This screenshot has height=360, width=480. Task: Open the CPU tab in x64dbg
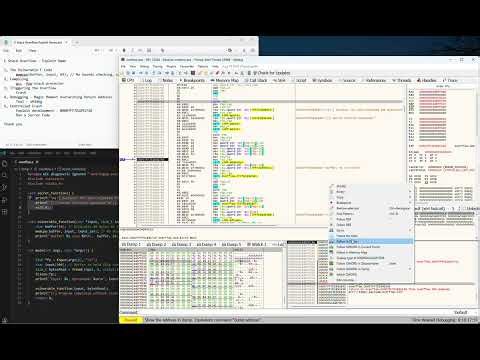128,80
